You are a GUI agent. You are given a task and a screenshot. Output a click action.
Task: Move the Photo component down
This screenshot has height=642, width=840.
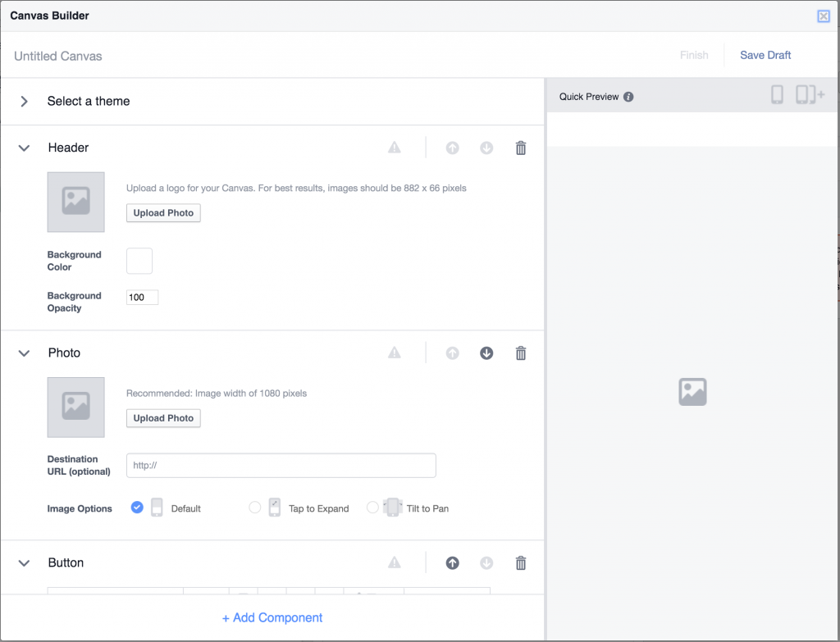pyautogui.click(x=486, y=353)
